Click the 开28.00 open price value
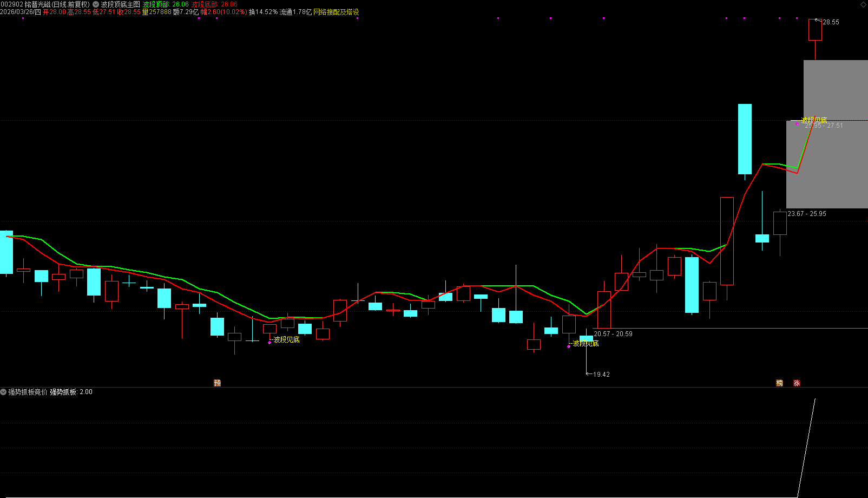This screenshot has height=498, width=868. pyautogui.click(x=54, y=12)
